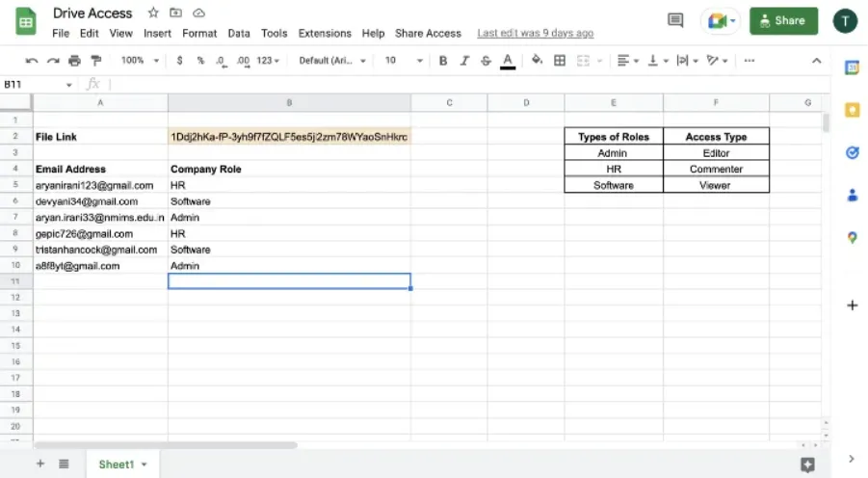Open the Extensions menu
Viewport: 868px width, 478px height.
pos(325,33)
